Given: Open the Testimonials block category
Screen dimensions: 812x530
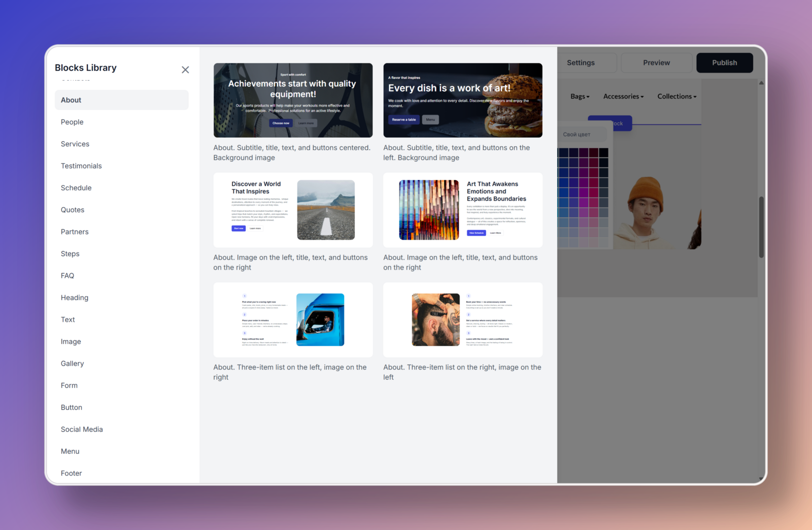Looking at the screenshot, I should pos(81,166).
